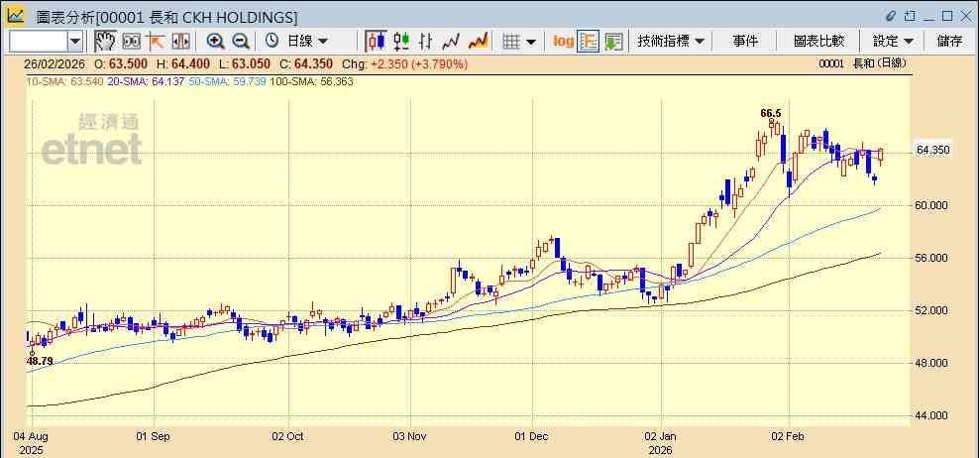Viewport: 980px width, 458px height.
Task: Click the 圖表比較 button
Action: tap(818, 42)
